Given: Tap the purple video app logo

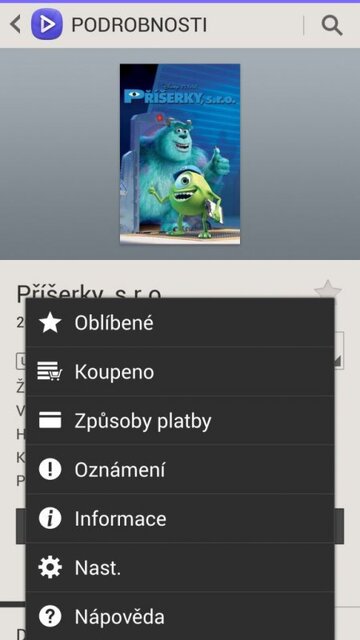Looking at the screenshot, I should 47,24.
